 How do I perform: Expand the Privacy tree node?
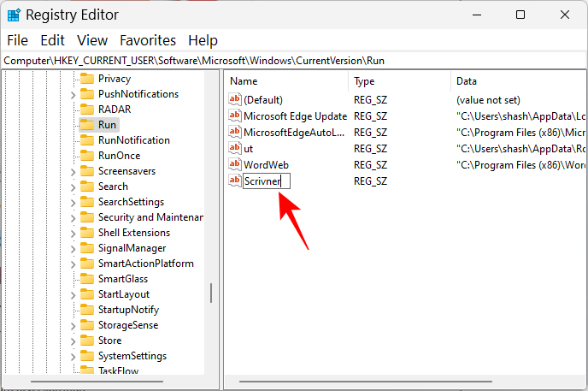(x=73, y=79)
